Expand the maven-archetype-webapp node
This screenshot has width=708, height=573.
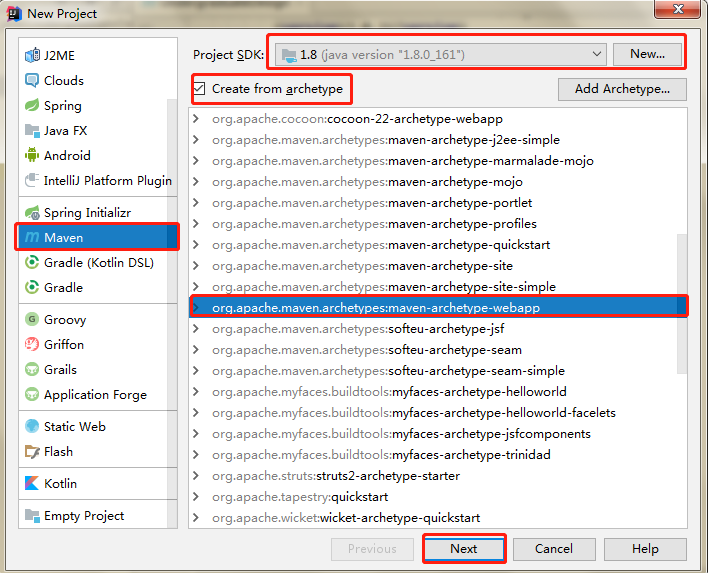(x=196, y=307)
